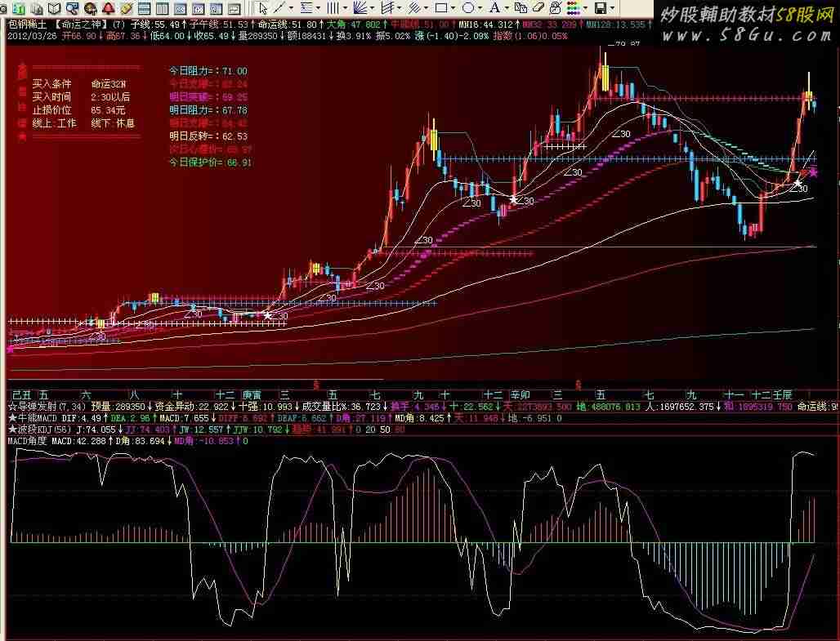This screenshot has width=840, height=641.
Task: Select the horizontal parallel lines tool
Action: coord(306,8)
